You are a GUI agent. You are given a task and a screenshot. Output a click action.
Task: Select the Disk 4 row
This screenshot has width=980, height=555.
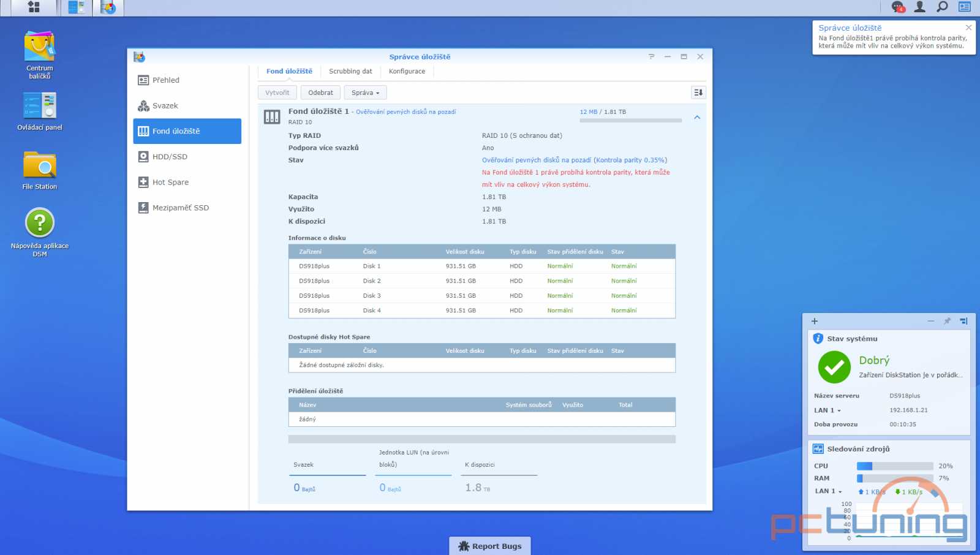pyautogui.click(x=482, y=311)
